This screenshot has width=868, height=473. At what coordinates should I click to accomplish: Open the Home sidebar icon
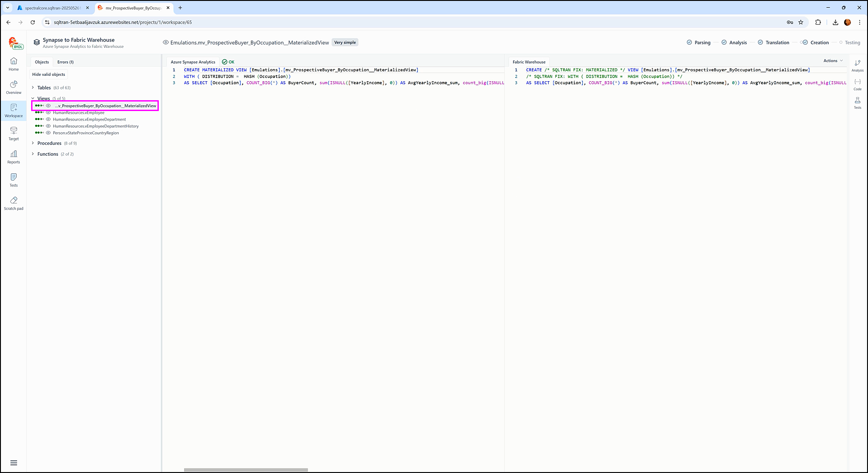pos(14,64)
